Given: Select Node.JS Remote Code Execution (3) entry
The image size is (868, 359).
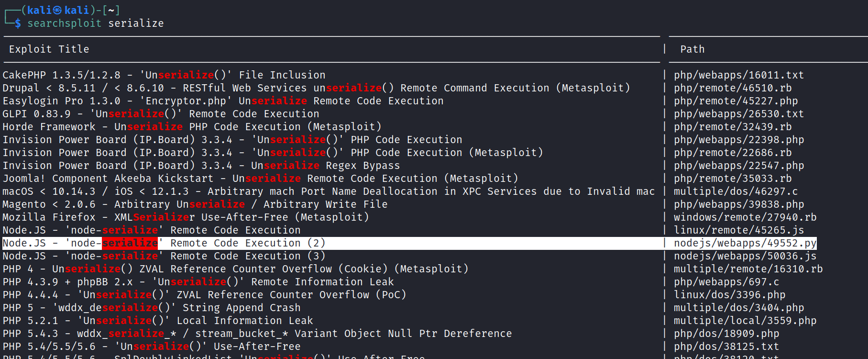Looking at the screenshot, I should (164, 256).
